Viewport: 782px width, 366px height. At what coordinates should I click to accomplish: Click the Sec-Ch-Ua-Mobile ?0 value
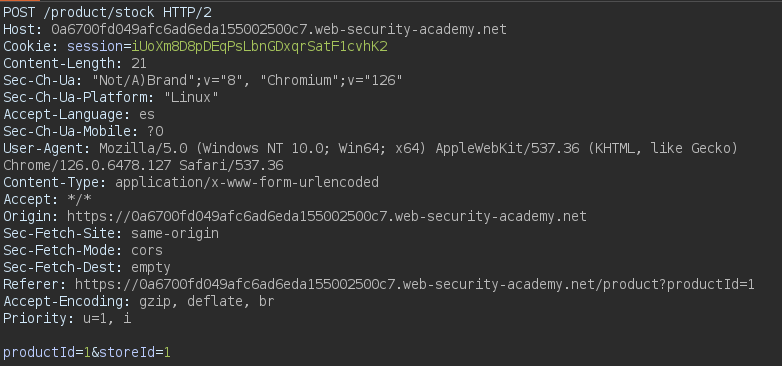[155, 131]
